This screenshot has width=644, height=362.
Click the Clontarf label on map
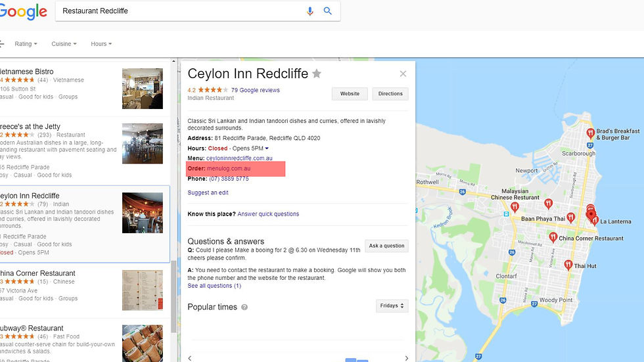(x=506, y=276)
